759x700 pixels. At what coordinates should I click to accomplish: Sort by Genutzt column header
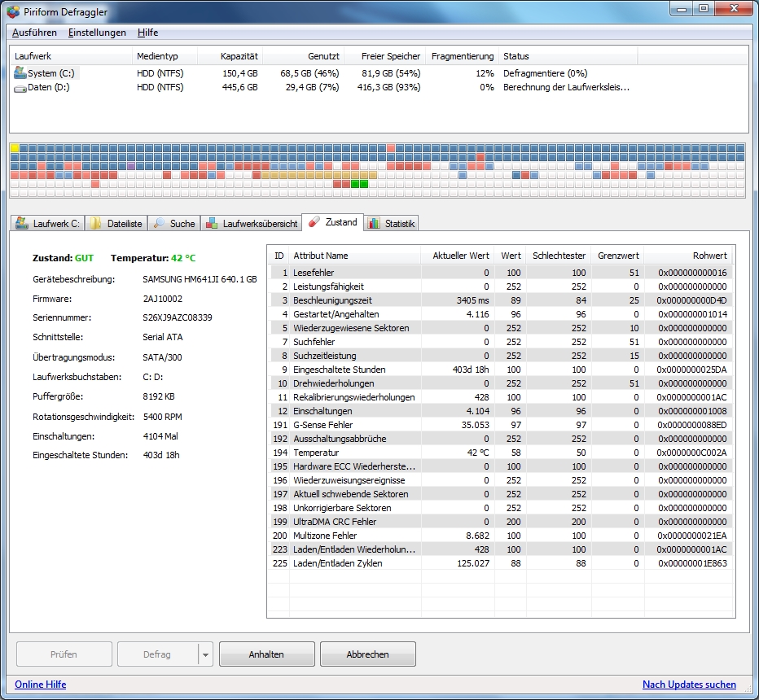tap(304, 56)
